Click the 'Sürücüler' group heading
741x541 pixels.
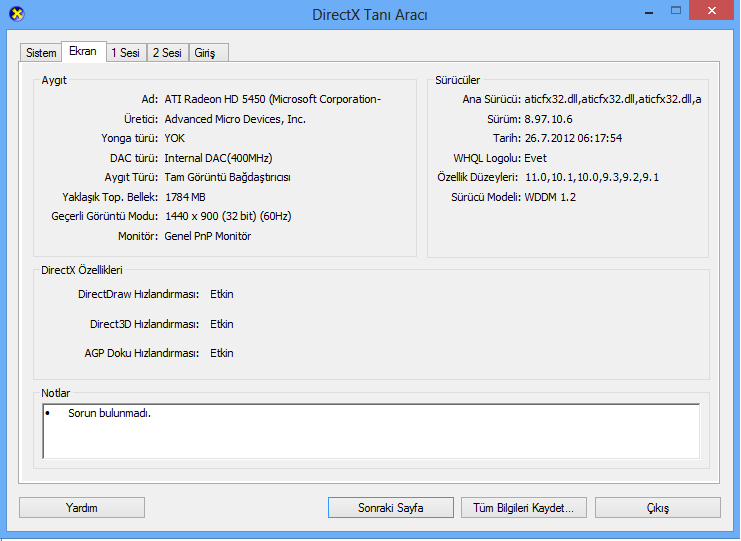click(x=457, y=80)
